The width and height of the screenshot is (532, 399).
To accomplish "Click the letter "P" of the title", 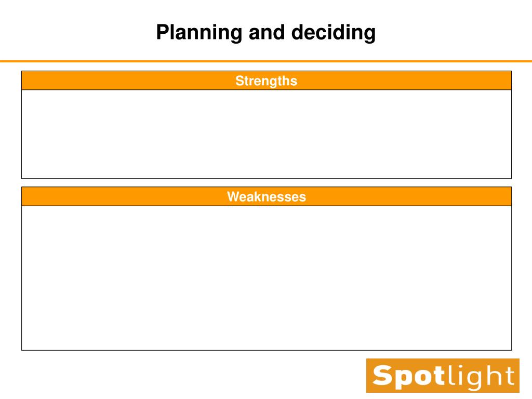I will click(x=163, y=32).
